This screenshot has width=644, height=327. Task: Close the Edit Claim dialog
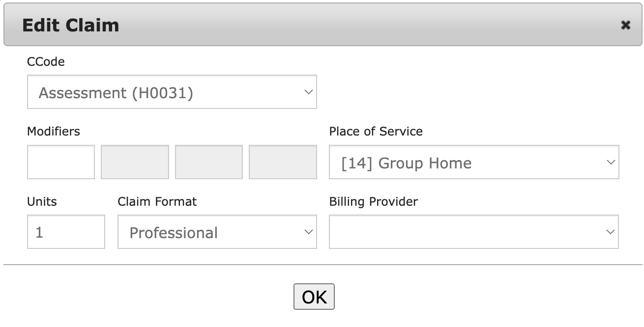coord(625,25)
